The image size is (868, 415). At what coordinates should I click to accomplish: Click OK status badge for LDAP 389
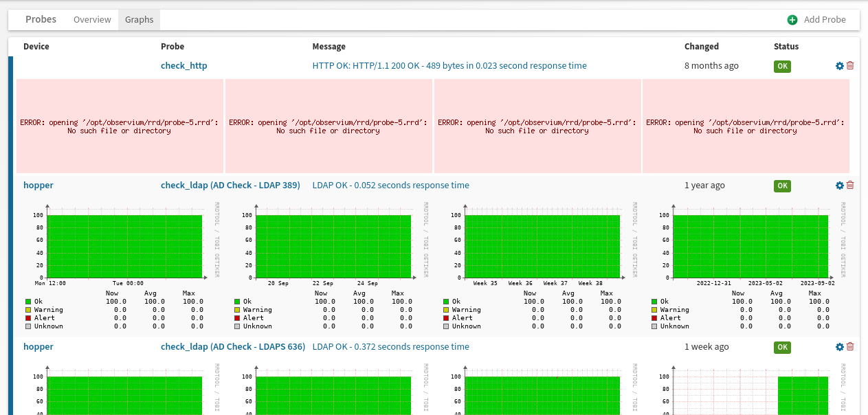(782, 186)
